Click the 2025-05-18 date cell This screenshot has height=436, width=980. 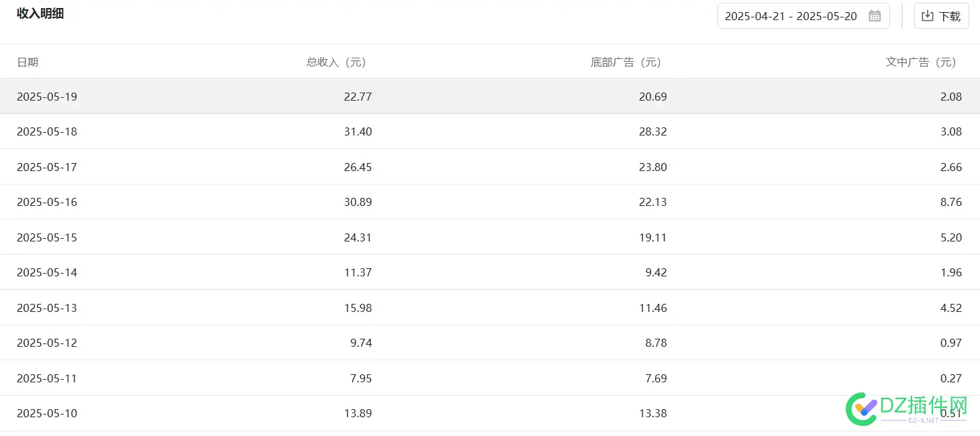click(47, 131)
